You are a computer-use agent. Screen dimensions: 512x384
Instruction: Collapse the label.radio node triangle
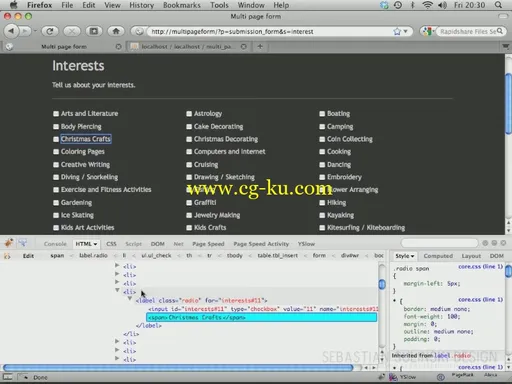[130, 299]
